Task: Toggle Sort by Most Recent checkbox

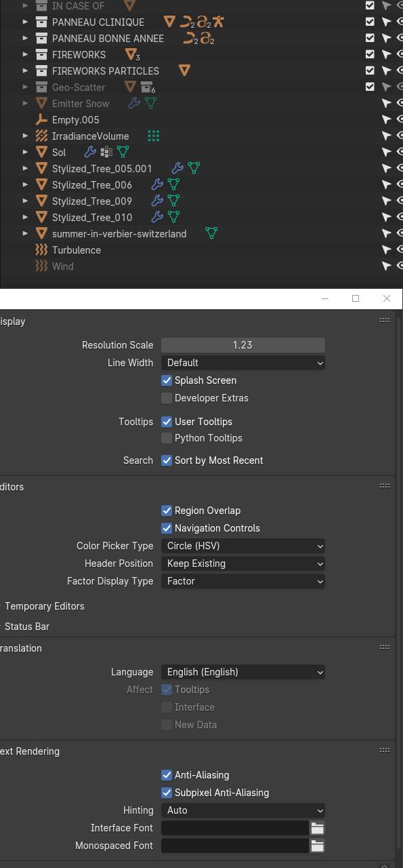Action: tap(167, 460)
